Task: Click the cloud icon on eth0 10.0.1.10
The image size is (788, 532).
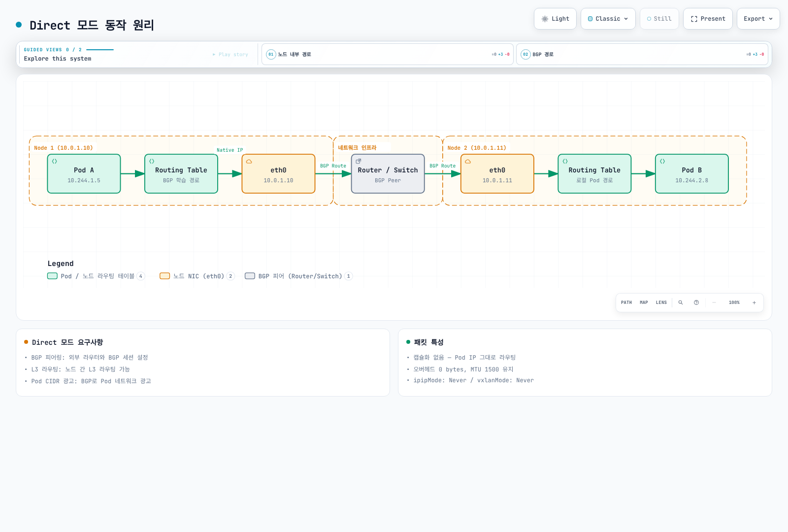Action: click(249, 161)
